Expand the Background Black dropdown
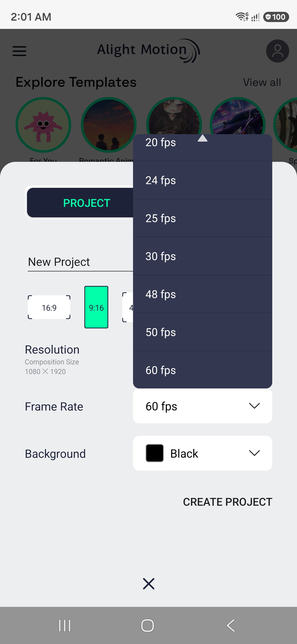This screenshot has height=644, width=297. coord(202,453)
